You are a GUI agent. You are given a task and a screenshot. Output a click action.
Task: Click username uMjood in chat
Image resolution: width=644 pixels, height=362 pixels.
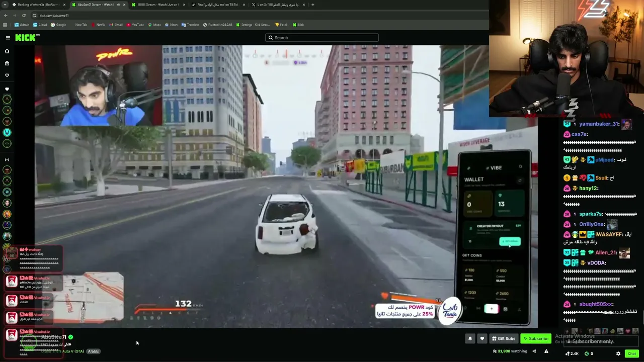click(x=604, y=160)
